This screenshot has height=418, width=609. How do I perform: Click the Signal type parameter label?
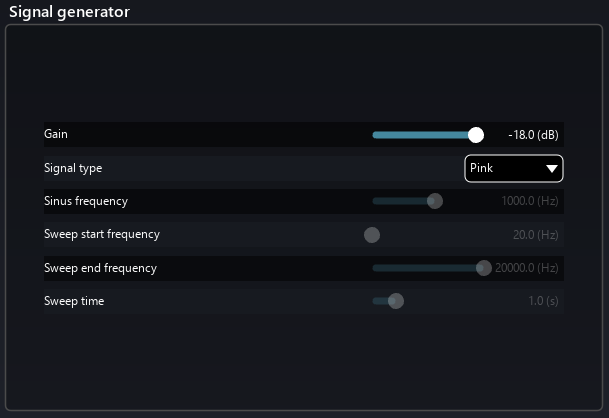[x=73, y=168]
